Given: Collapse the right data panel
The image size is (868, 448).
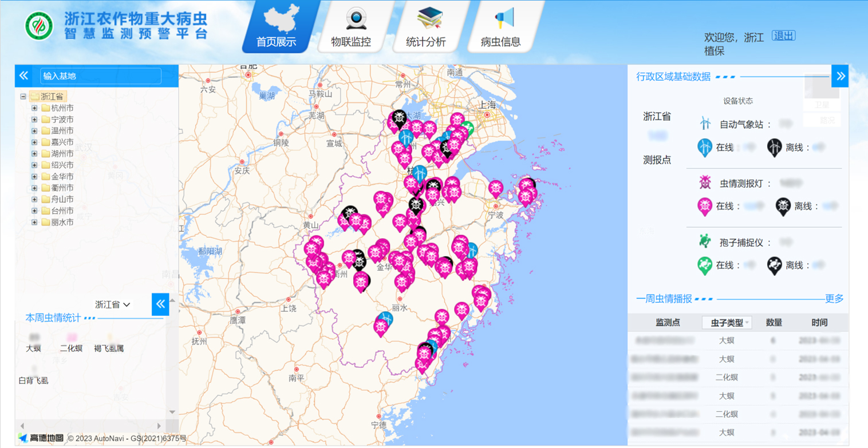Looking at the screenshot, I should point(840,76).
